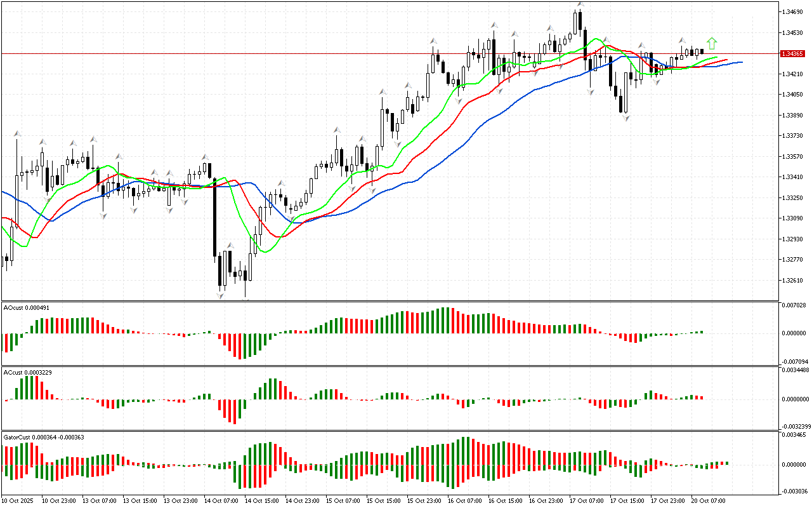The height and width of the screenshot is (508, 812).
Task: Click the last black candle on the chart
Action: click(702, 51)
